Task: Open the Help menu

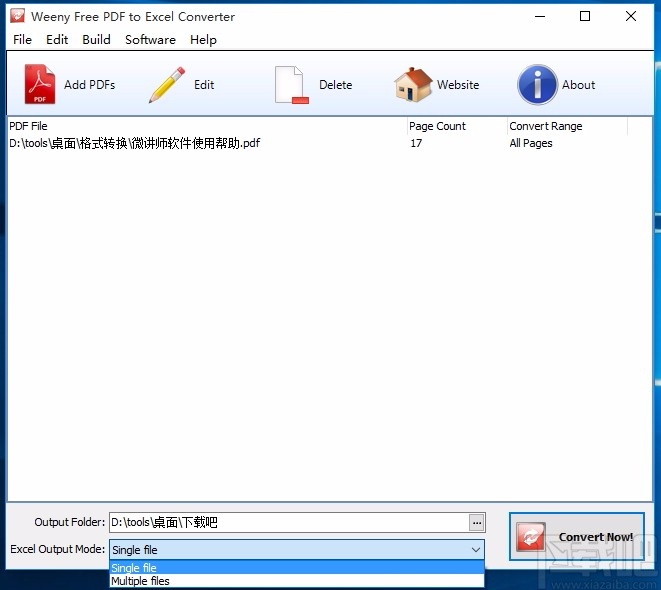Action: click(x=203, y=40)
